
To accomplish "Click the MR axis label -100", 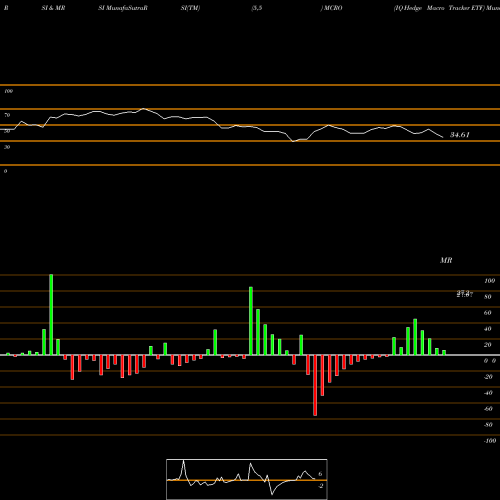I will [x=490, y=441].
